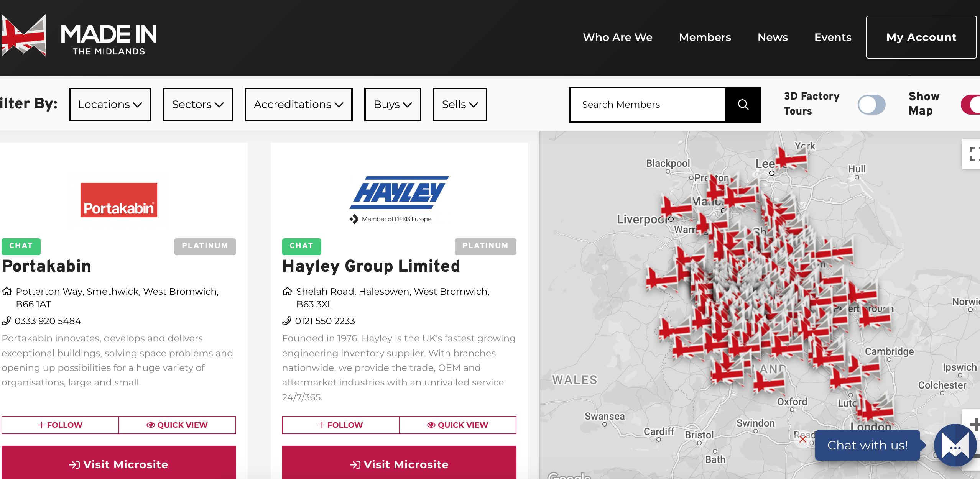Open the Sectors filter dropdown

point(198,105)
